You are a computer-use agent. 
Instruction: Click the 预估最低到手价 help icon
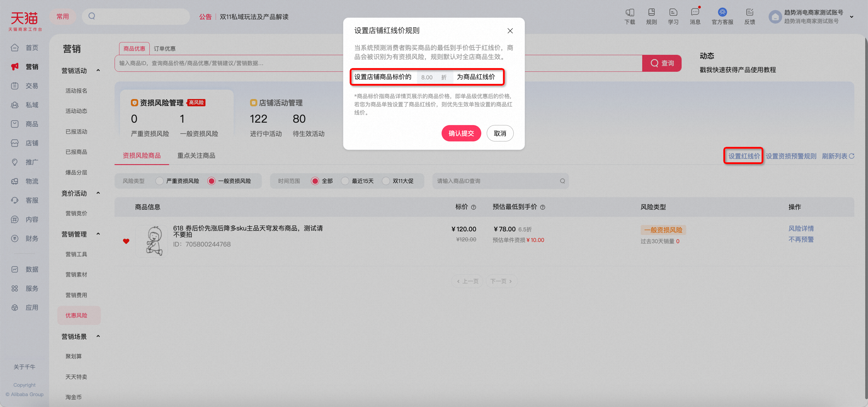coord(542,207)
